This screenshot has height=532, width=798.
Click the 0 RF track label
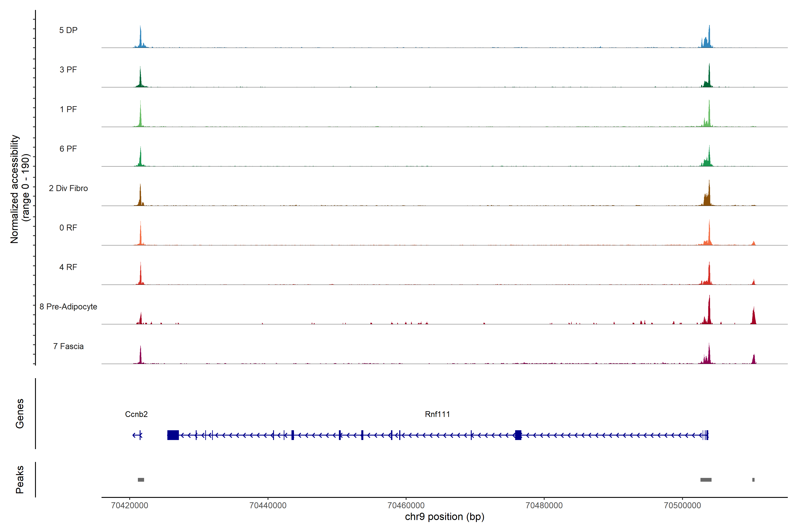68,228
